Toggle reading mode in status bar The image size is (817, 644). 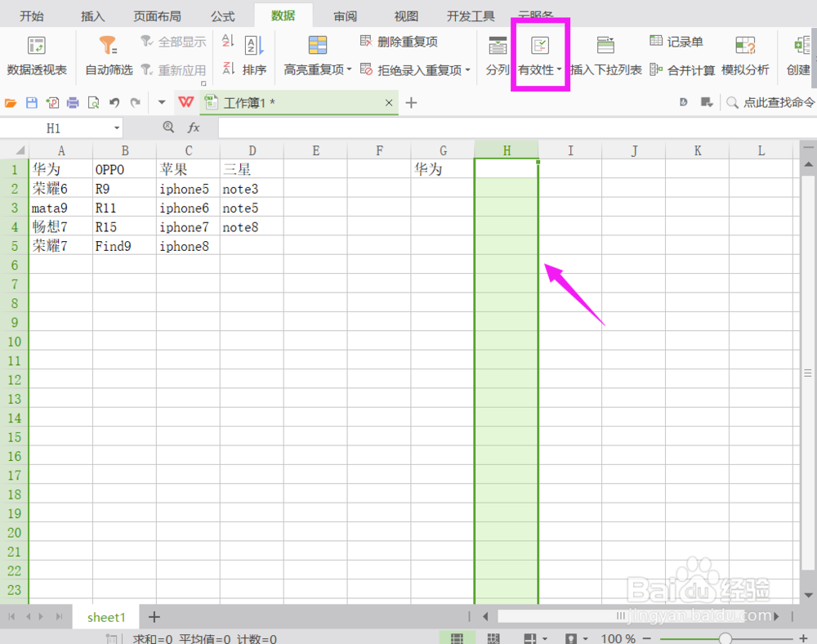[530, 638]
